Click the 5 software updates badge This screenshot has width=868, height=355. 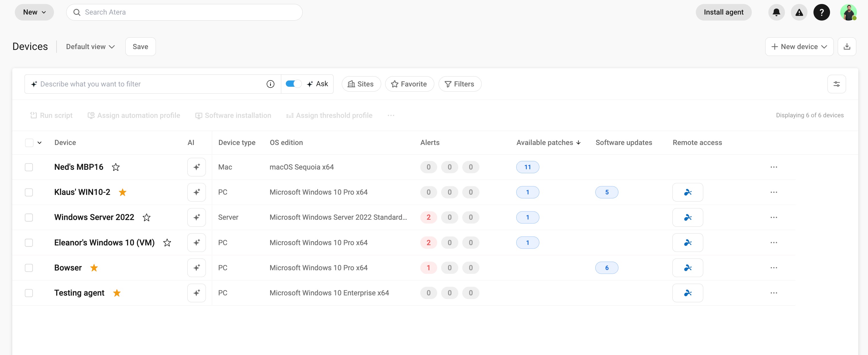(606, 192)
